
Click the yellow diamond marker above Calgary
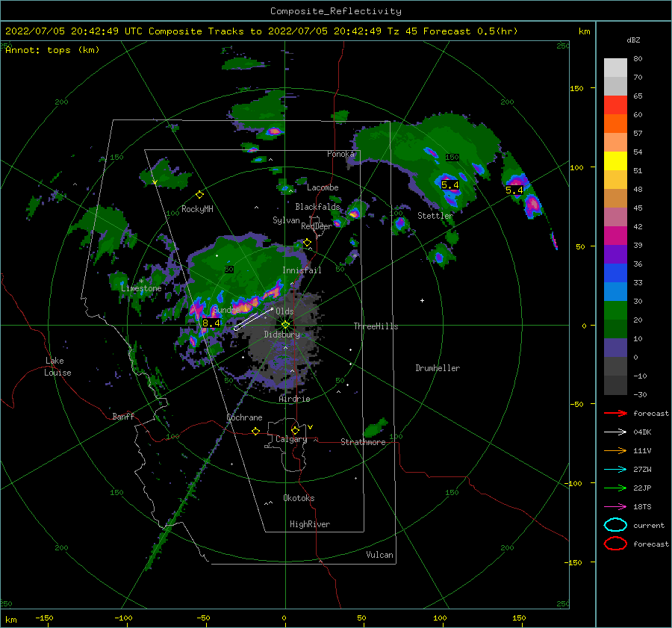coord(295,430)
